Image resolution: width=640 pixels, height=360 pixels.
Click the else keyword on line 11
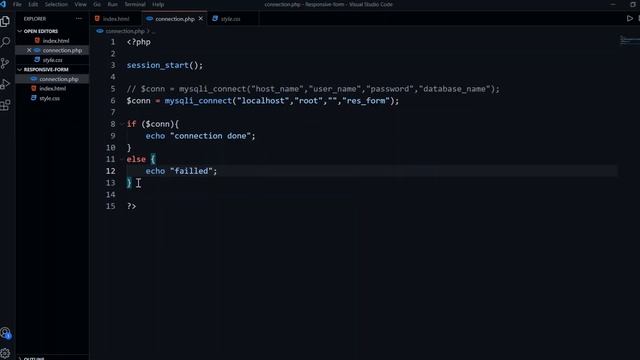coord(136,159)
